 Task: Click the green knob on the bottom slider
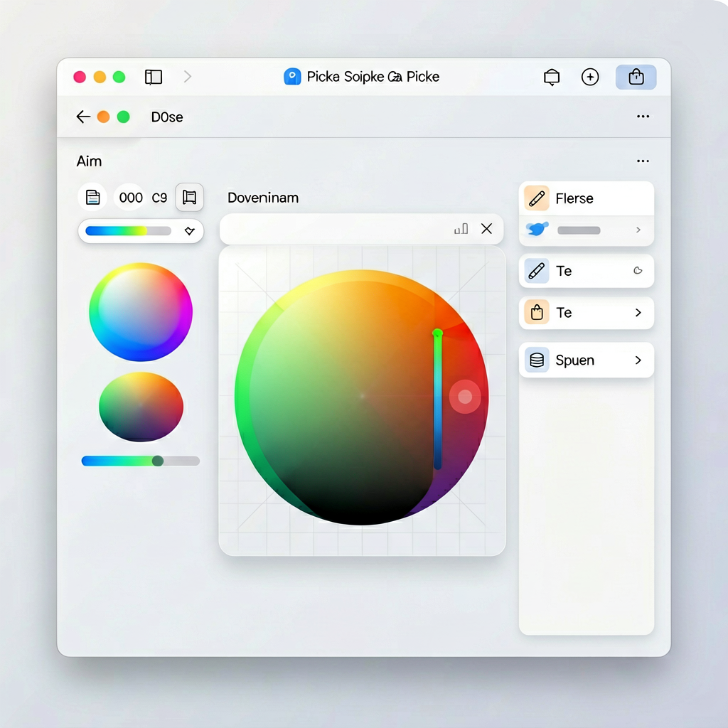click(158, 461)
